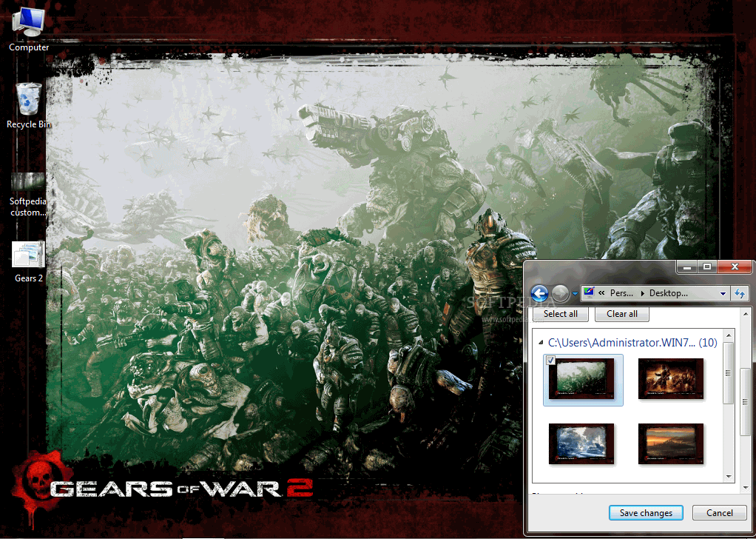
Task: Click Save changes
Action: point(646,513)
